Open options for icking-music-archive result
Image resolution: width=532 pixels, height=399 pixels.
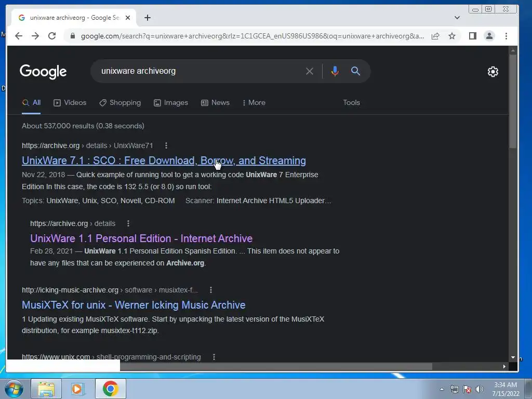pyautogui.click(x=211, y=290)
